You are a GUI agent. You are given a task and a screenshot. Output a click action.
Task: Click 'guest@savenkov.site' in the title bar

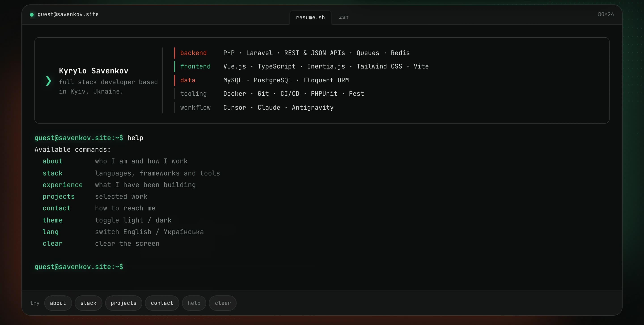(x=68, y=14)
